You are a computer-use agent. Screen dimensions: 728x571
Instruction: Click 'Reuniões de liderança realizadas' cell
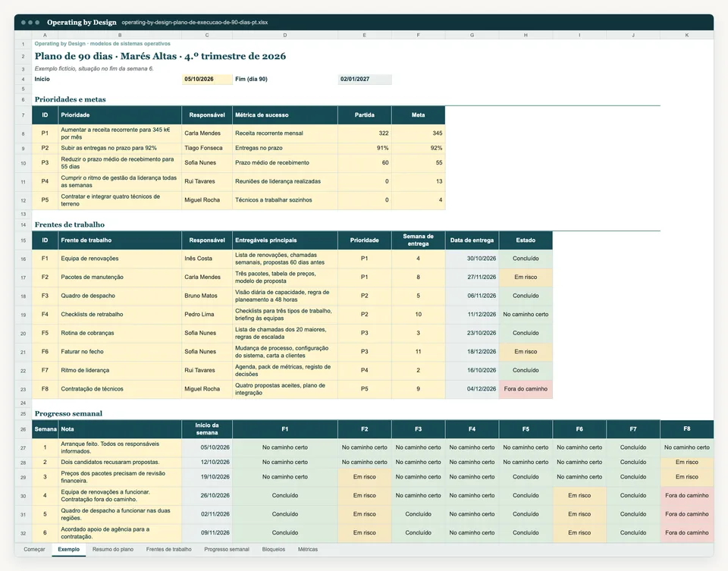[x=284, y=181]
